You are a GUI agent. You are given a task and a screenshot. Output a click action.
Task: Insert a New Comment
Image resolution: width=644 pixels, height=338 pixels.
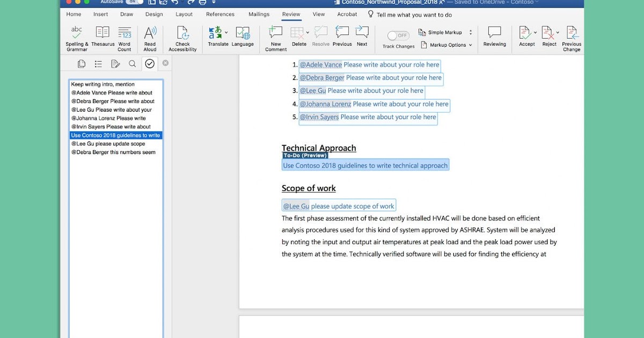(x=275, y=36)
